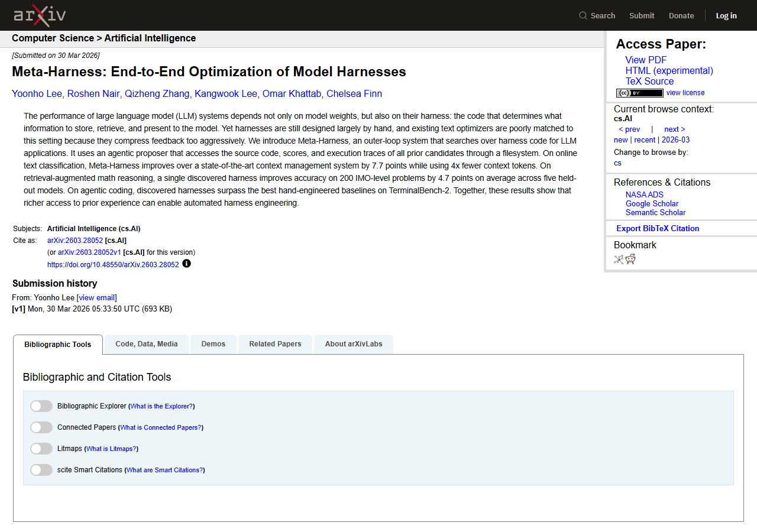
Task: Click What are Smart Citations? link
Action: coord(164,471)
